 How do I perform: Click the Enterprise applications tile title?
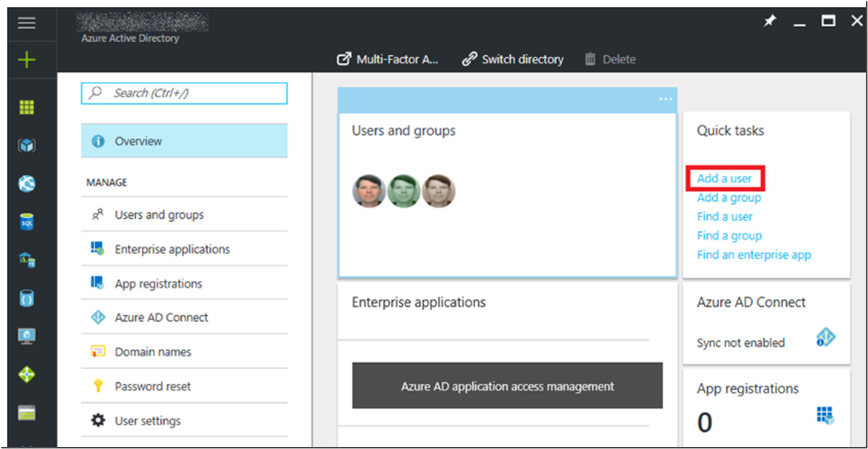click(419, 302)
